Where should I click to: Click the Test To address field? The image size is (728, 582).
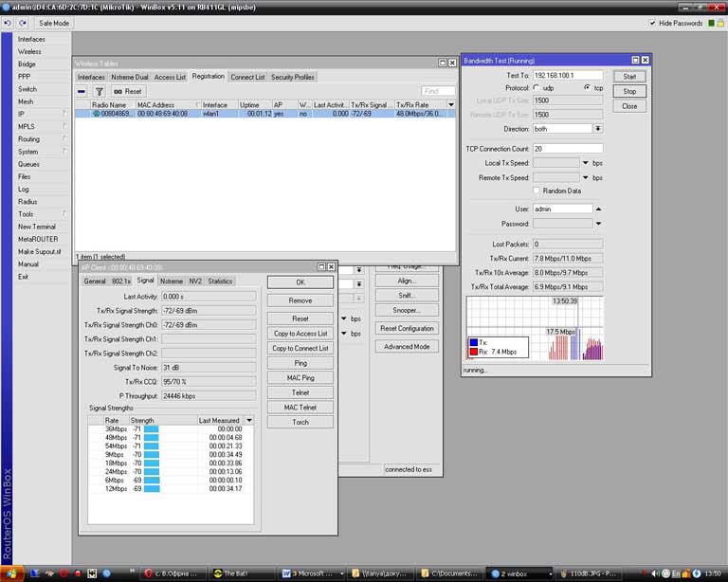click(568, 75)
